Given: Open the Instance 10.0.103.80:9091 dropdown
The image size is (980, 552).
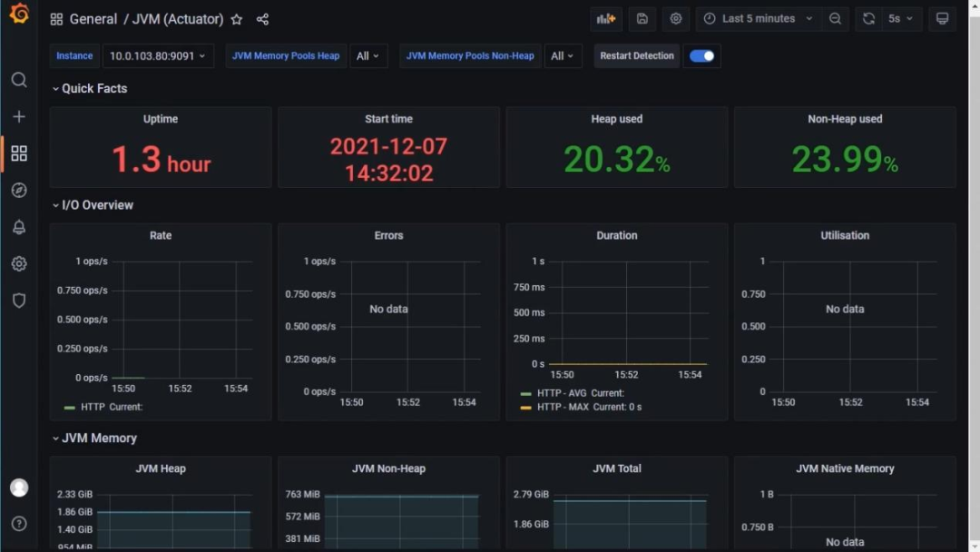Looking at the screenshot, I should pos(158,56).
